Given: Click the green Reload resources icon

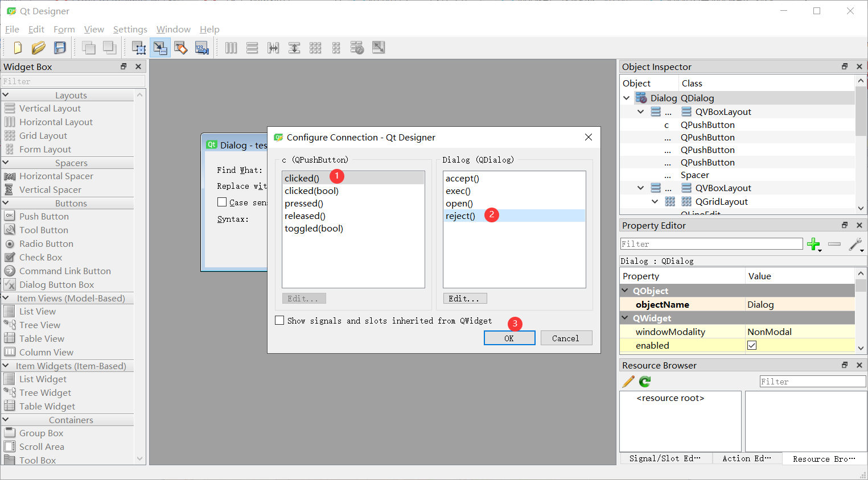Looking at the screenshot, I should click(x=645, y=382).
